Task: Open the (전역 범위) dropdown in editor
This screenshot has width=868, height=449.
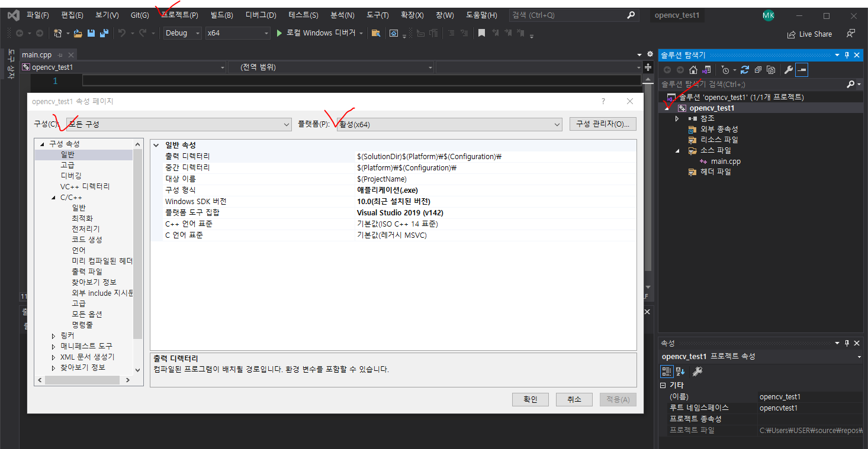Action: coord(332,67)
